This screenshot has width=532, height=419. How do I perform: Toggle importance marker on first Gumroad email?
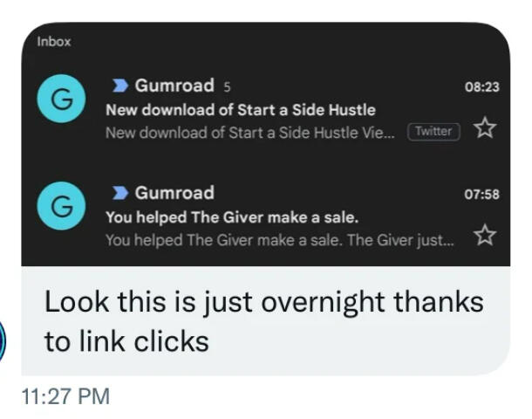pyautogui.click(x=120, y=86)
